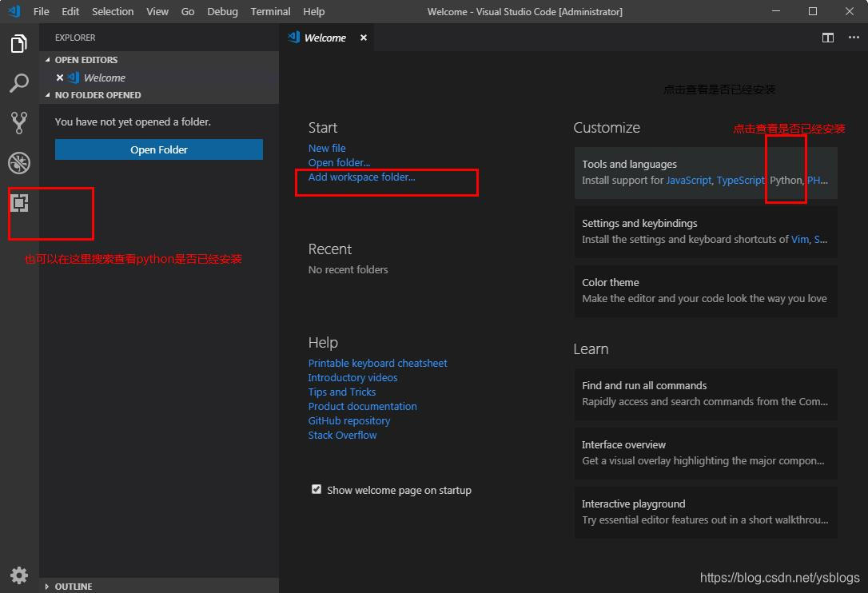Open the Extensions view icon
The image size is (868, 593).
19,203
